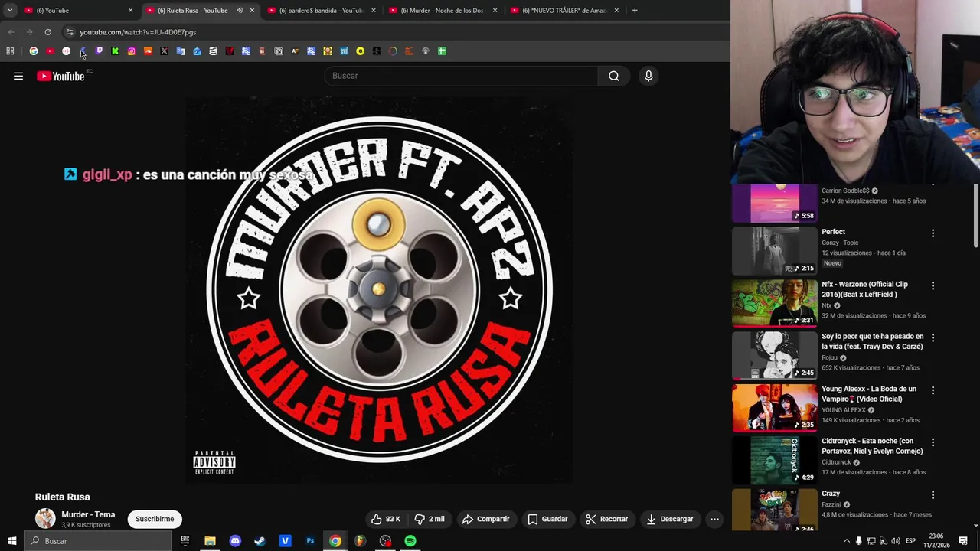Screen dimensions: 980x551
Task: Open options menu for the Perfect video
Action: coord(933,233)
